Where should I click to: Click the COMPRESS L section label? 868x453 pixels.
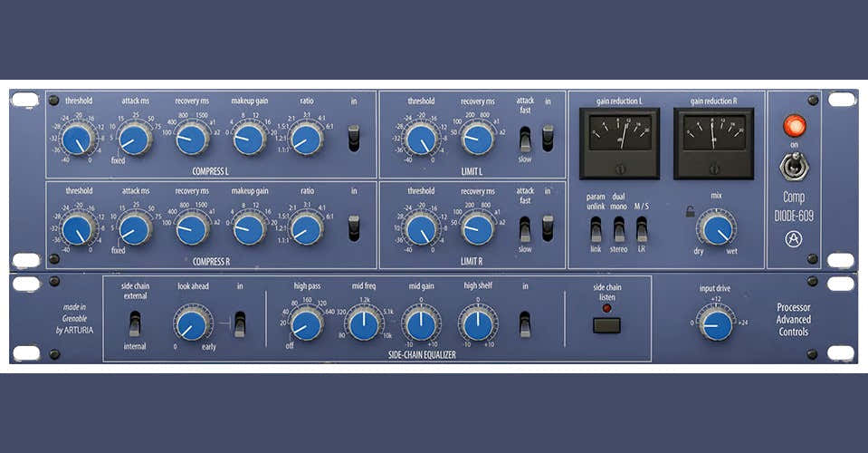tap(210, 171)
